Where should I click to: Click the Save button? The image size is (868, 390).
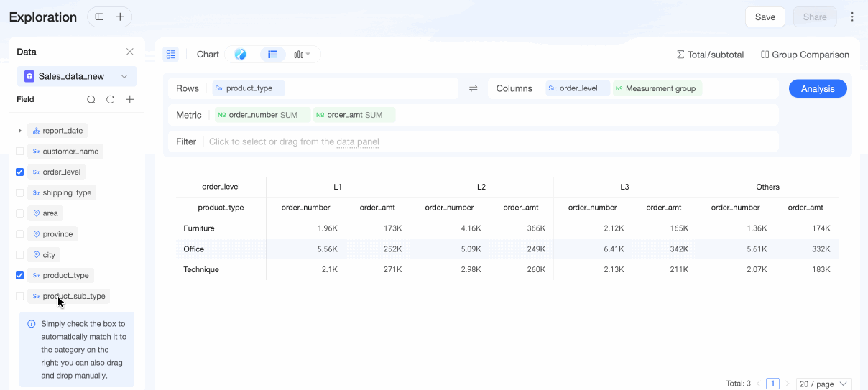click(765, 17)
